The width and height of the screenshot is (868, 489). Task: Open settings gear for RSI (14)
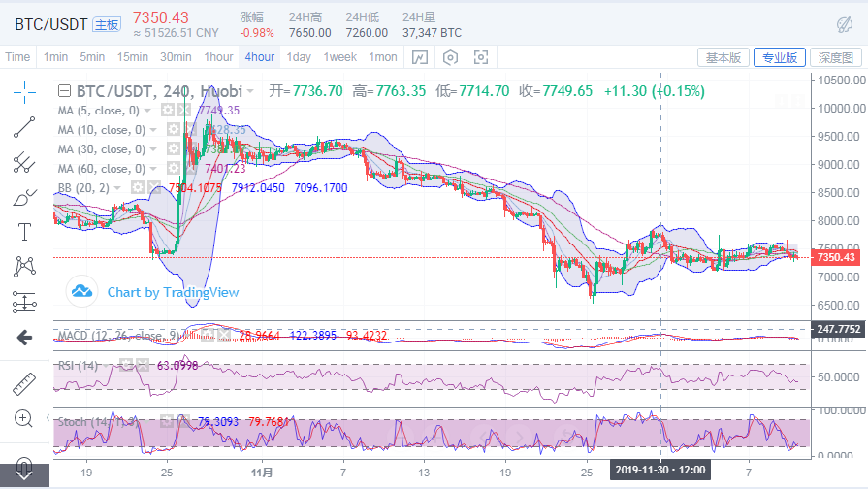127,365
